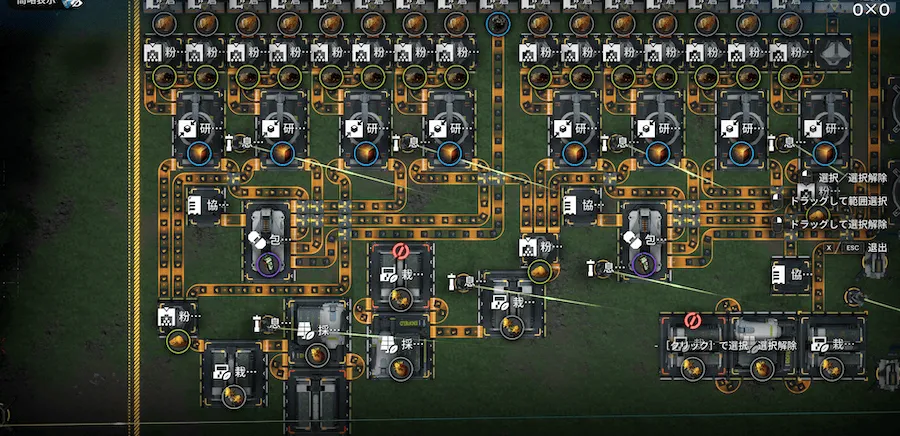The image size is (900, 436).
Task: Click the item circle inside the right 採 harvester
Action: click(x=400, y=368)
